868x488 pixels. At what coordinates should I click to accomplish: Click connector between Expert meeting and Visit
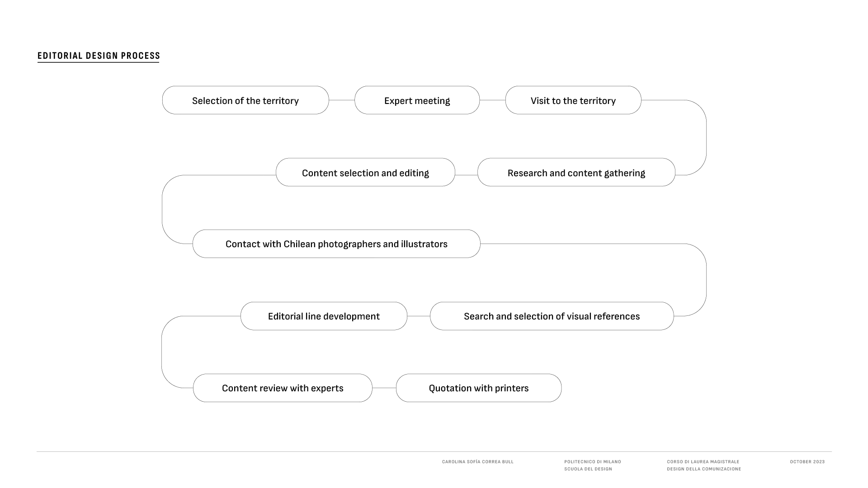point(492,100)
